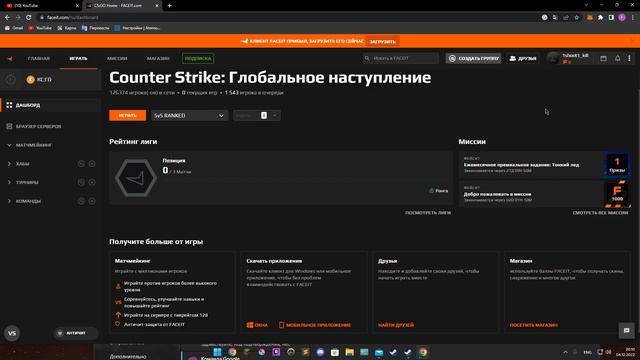Click the plus icon next to Команды
This screenshot has width=640, height=360.
(x=92, y=201)
